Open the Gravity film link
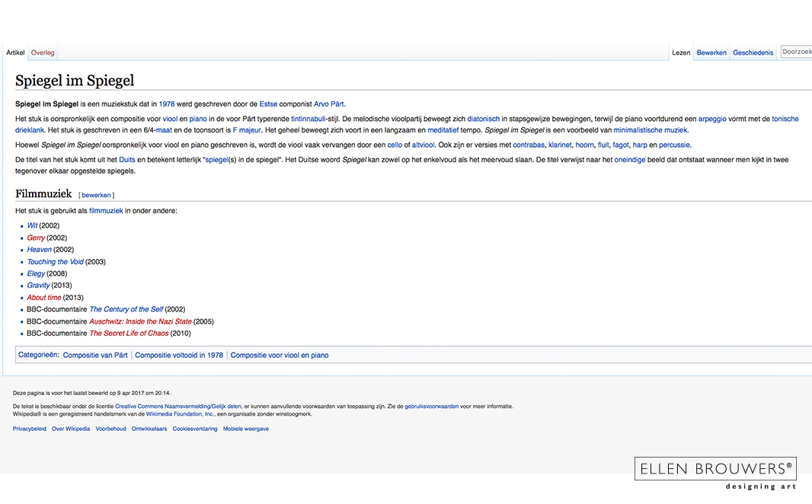Image resolution: width=812 pixels, height=504 pixels. pos(38,285)
